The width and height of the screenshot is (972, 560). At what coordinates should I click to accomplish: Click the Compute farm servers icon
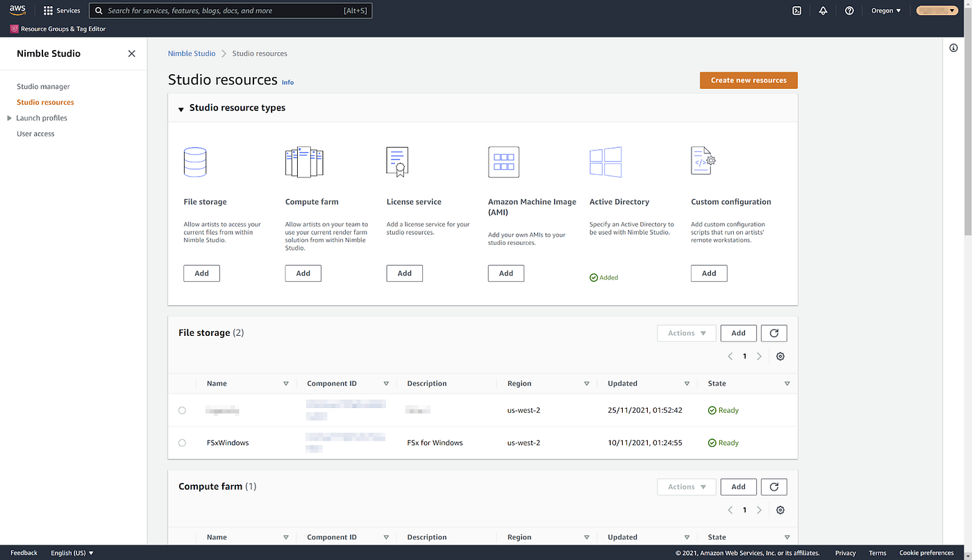coord(304,162)
